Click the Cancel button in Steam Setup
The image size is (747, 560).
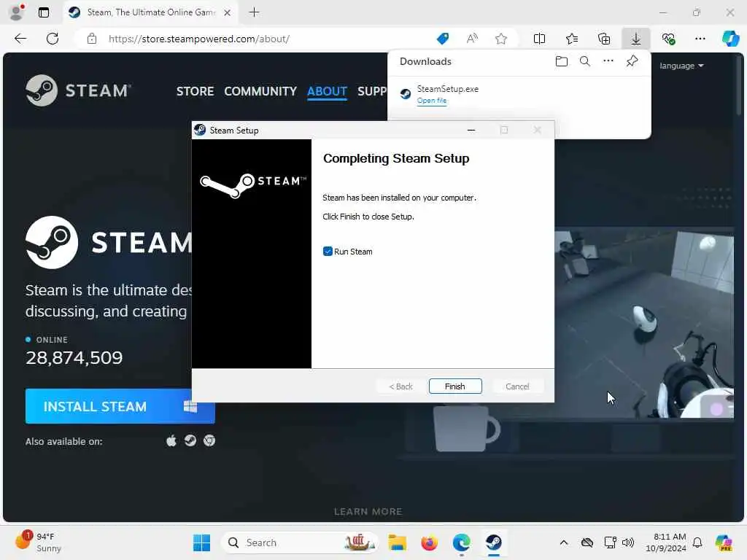pos(517,386)
